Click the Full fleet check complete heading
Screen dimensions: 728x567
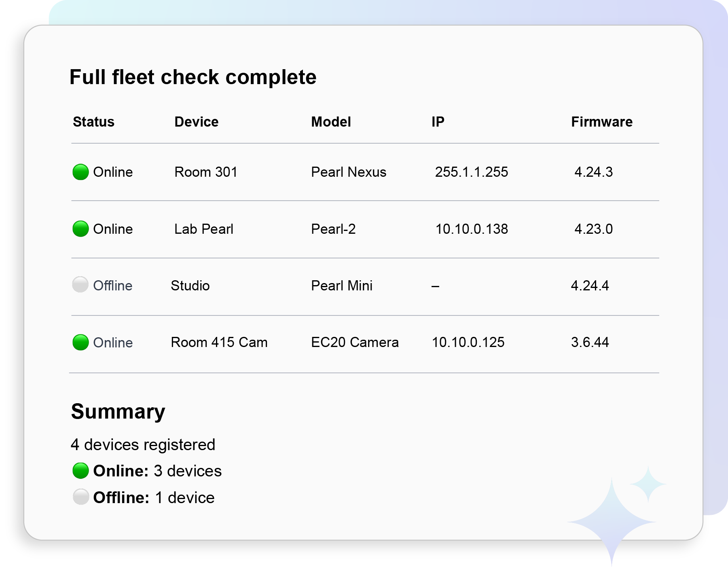pyautogui.click(x=193, y=77)
